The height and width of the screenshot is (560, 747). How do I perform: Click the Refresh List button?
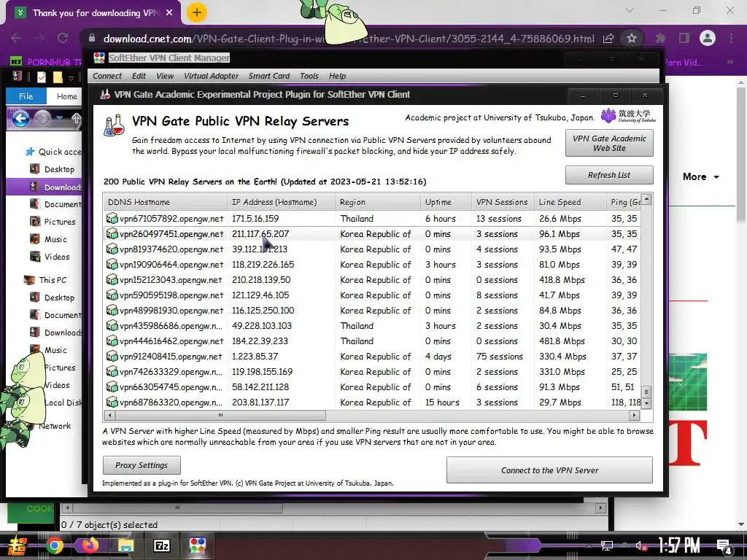[x=609, y=175]
